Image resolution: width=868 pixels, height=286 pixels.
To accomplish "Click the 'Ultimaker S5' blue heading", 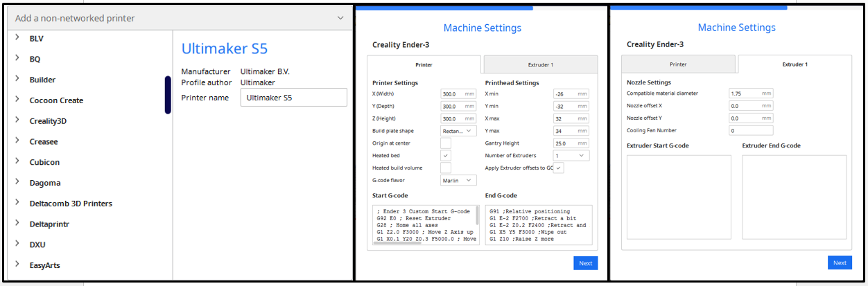I will pos(225,48).
